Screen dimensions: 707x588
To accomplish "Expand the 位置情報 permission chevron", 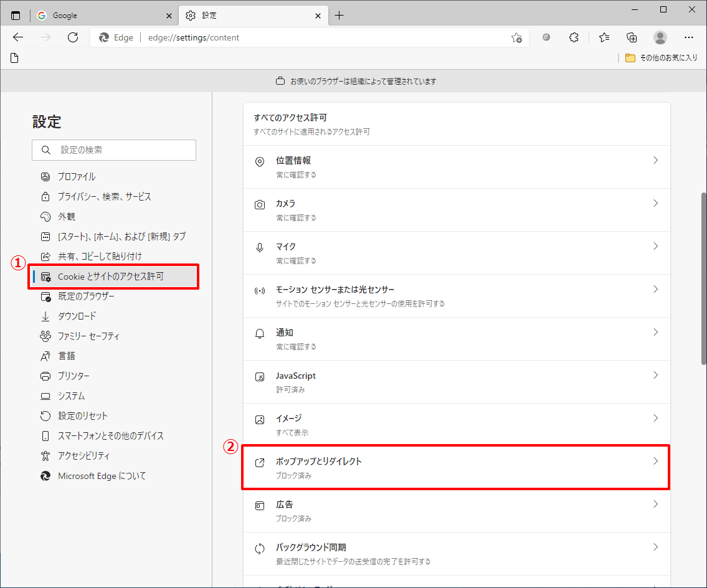I will coord(655,161).
